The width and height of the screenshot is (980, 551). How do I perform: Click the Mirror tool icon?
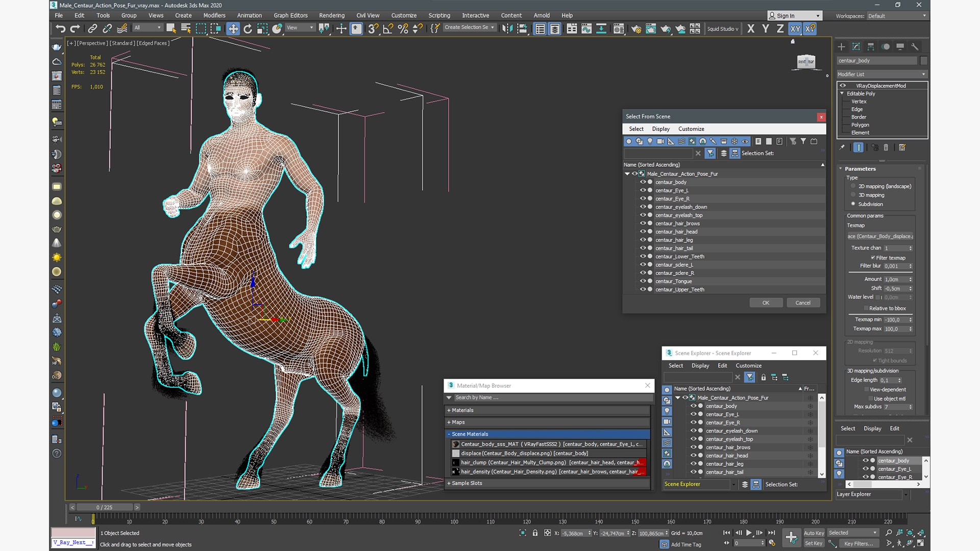tap(507, 29)
